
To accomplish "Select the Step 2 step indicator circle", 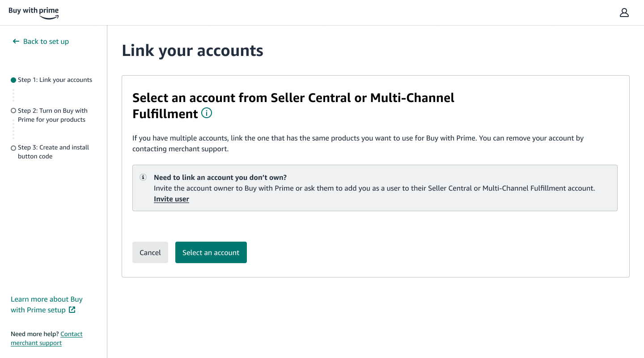I will (13, 111).
